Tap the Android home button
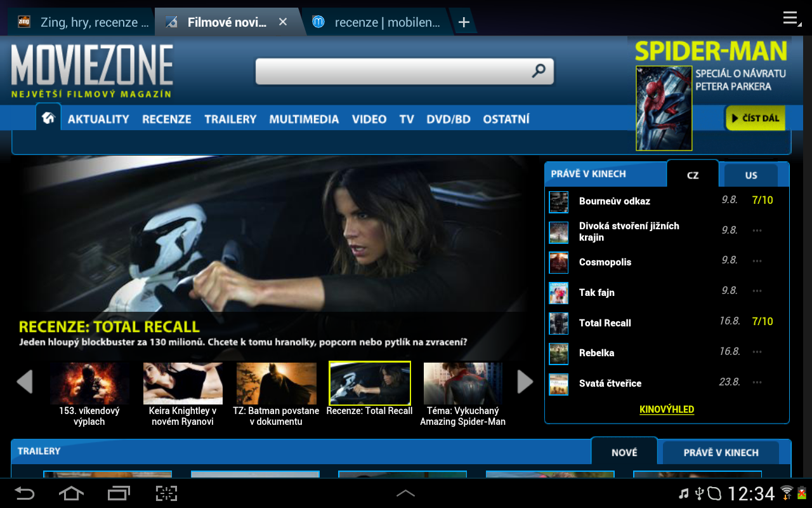The image size is (812, 508). pos(71,493)
